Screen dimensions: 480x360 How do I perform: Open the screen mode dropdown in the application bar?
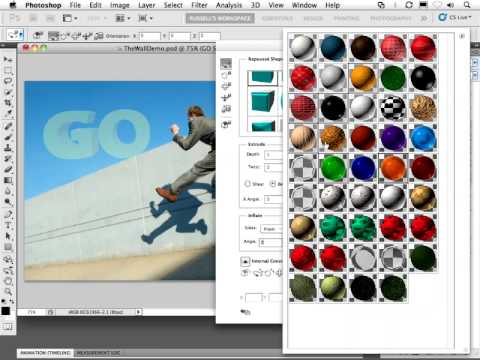click(x=146, y=18)
